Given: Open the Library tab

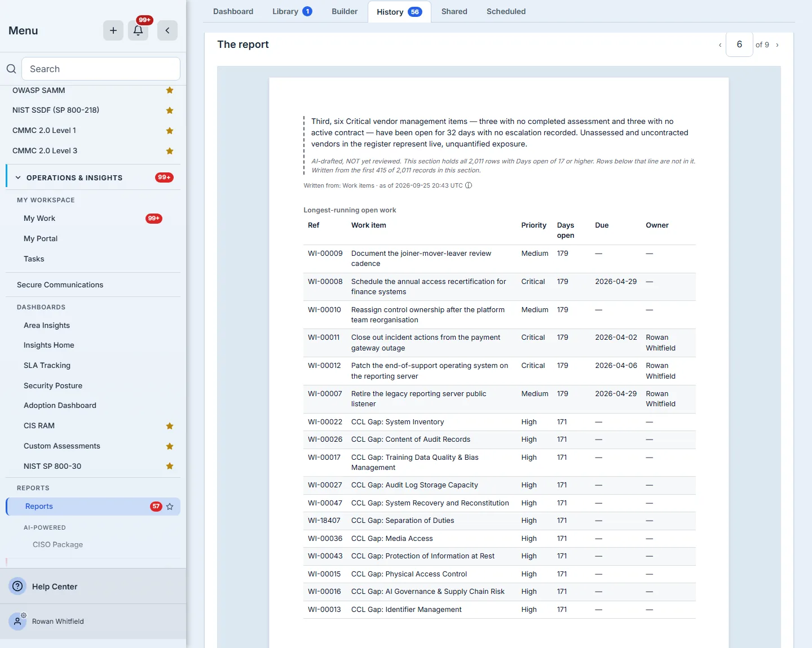Looking at the screenshot, I should tap(292, 11).
